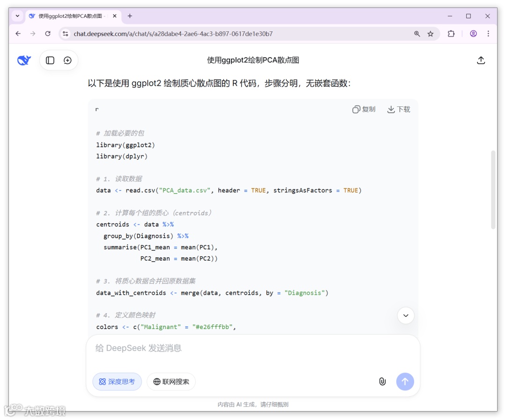Toggle the sidebar panel icon
506x420 pixels.
pyautogui.click(x=50, y=60)
